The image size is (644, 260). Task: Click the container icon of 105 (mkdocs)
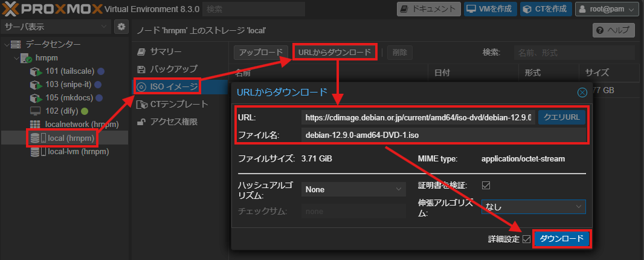point(35,98)
